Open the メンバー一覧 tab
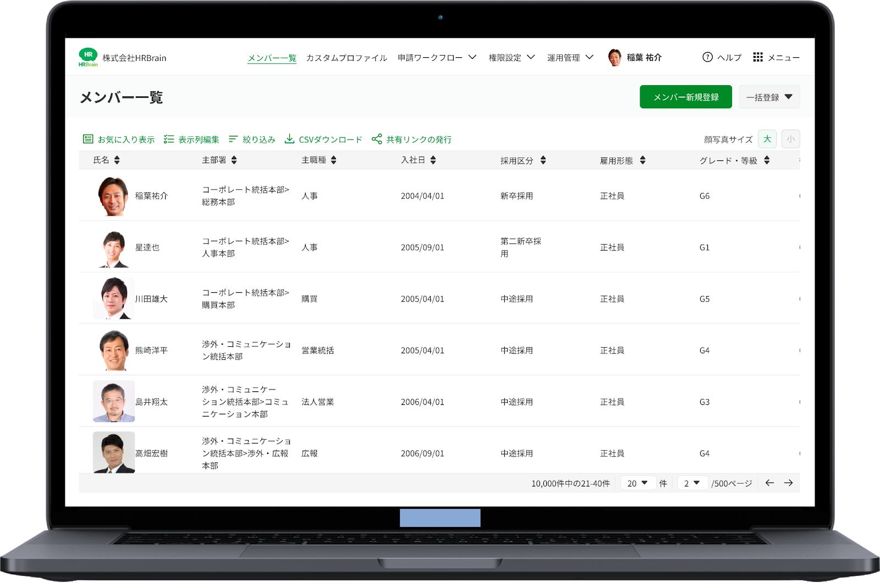 [x=272, y=58]
